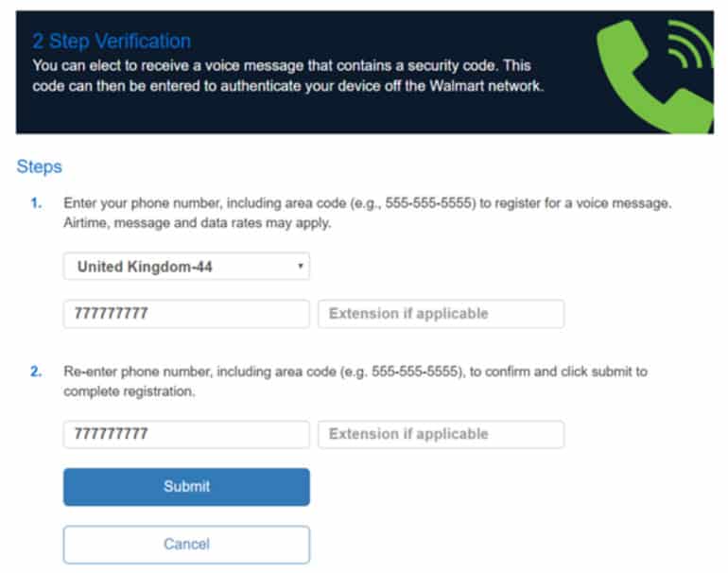The width and height of the screenshot is (728, 573).
Task: Click the 2 Step Verification heading
Action: pyautogui.click(x=112, y=42)
